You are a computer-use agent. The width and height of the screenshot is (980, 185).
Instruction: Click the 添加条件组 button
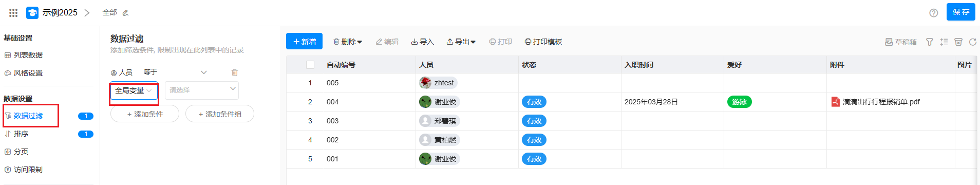coord(220,114)
